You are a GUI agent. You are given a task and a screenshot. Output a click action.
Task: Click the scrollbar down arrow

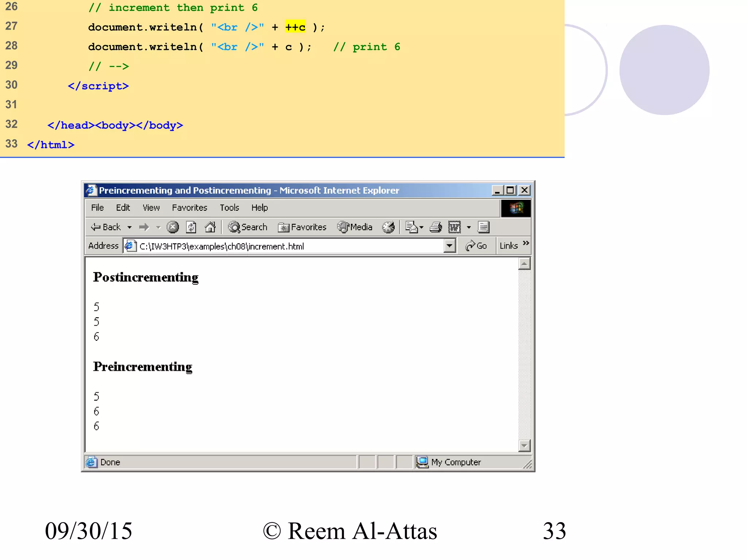pos(524,445)
